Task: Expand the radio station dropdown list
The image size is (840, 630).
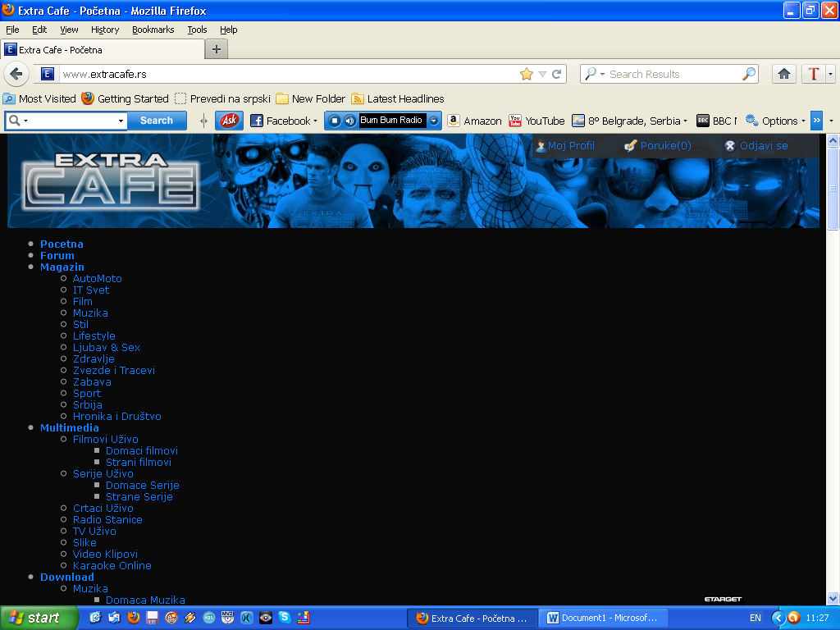Action: pyautogui.click(x=434, y=121)
